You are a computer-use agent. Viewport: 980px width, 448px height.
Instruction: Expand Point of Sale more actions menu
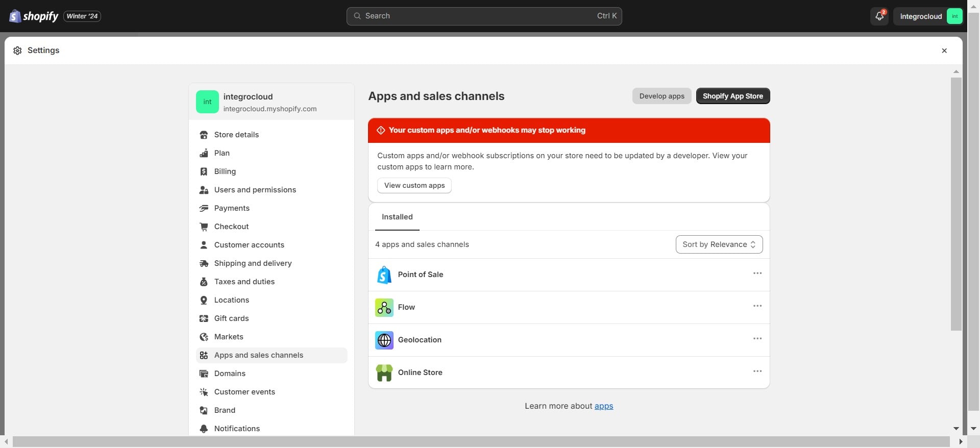point(757,273)
